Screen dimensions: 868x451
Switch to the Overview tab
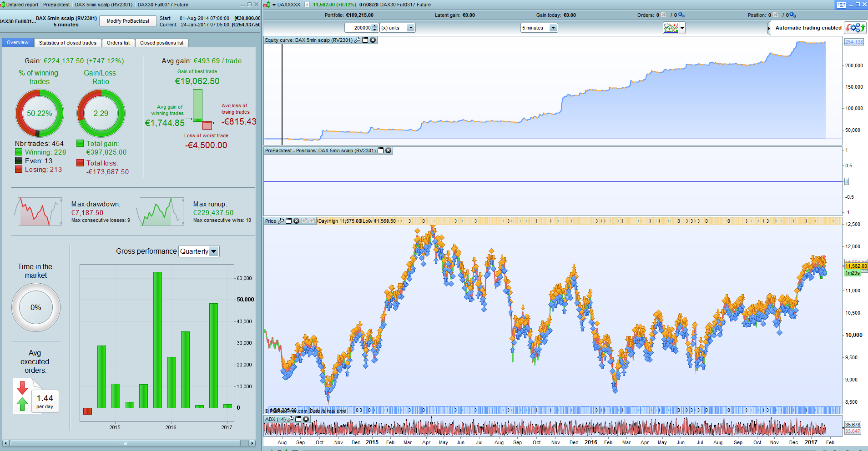17,42
